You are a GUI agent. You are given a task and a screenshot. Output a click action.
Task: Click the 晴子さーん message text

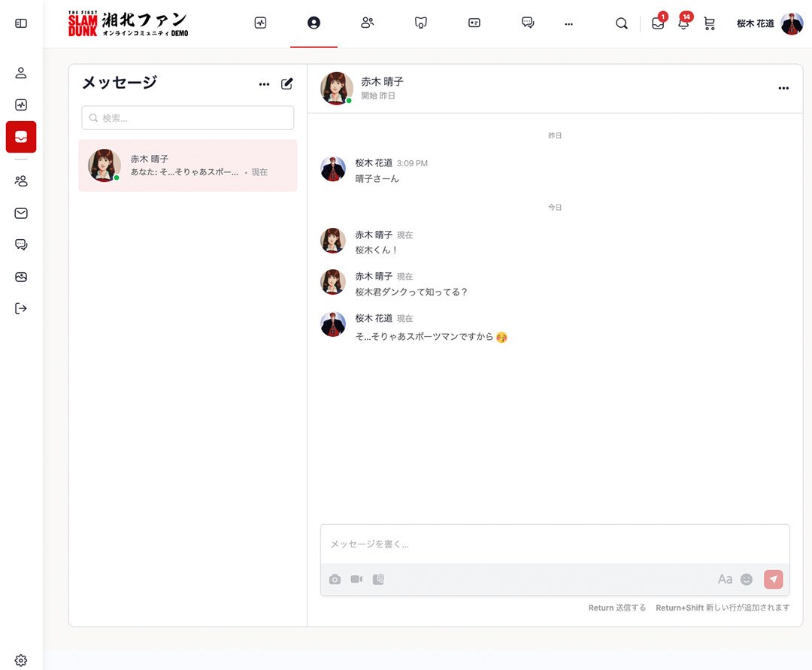tap(377, 179)
